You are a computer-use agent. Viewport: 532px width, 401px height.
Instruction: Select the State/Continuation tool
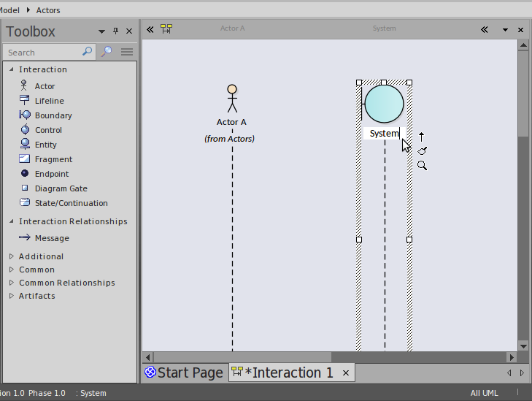71,203
